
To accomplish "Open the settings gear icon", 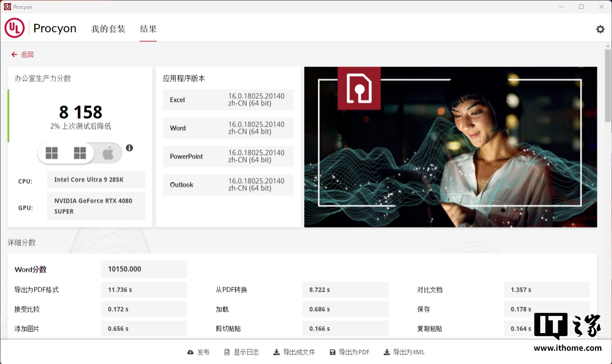I will tap(600, 29).
